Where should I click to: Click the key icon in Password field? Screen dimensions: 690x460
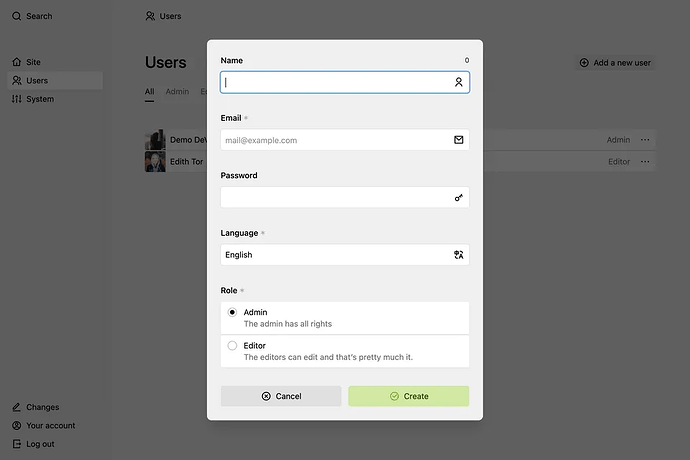[459, 198]
